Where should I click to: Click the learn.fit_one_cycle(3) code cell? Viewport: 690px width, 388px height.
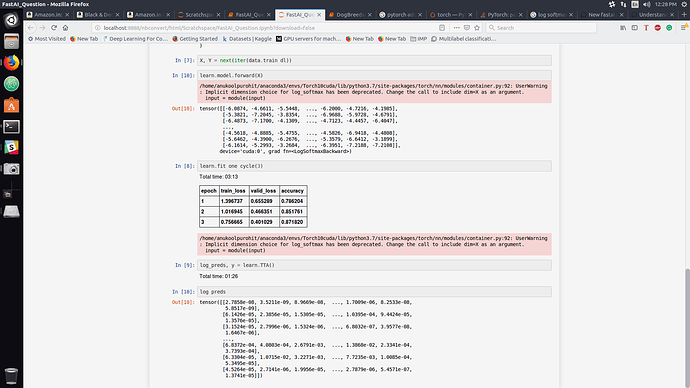tap(374, 166)
